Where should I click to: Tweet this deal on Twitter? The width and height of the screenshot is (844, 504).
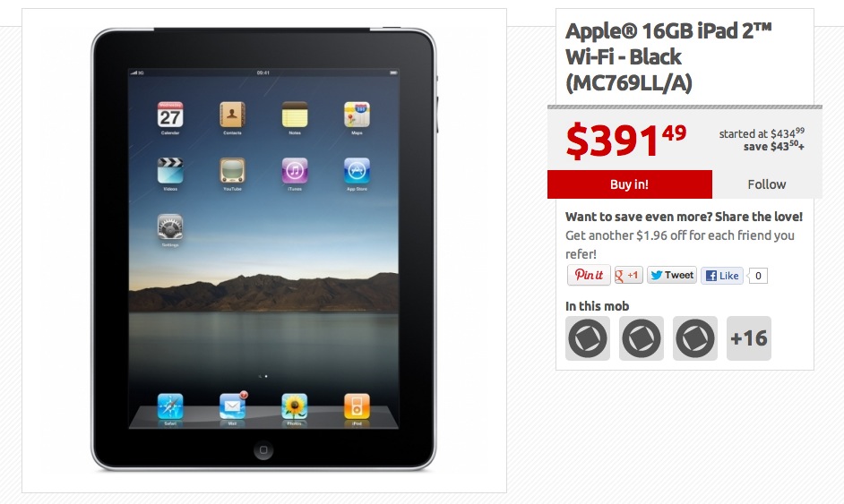(x=672, y=276)
